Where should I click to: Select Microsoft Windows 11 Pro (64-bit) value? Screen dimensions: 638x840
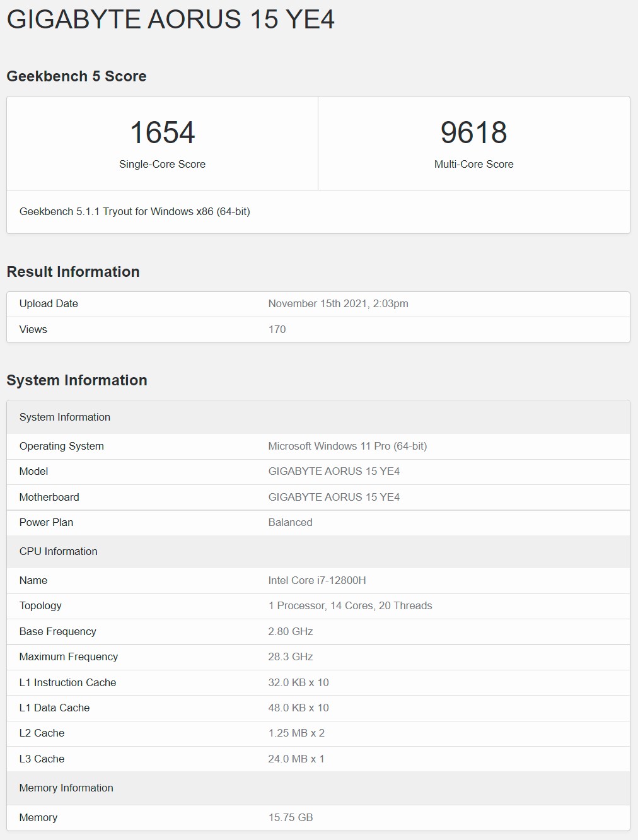click(348, 446)
